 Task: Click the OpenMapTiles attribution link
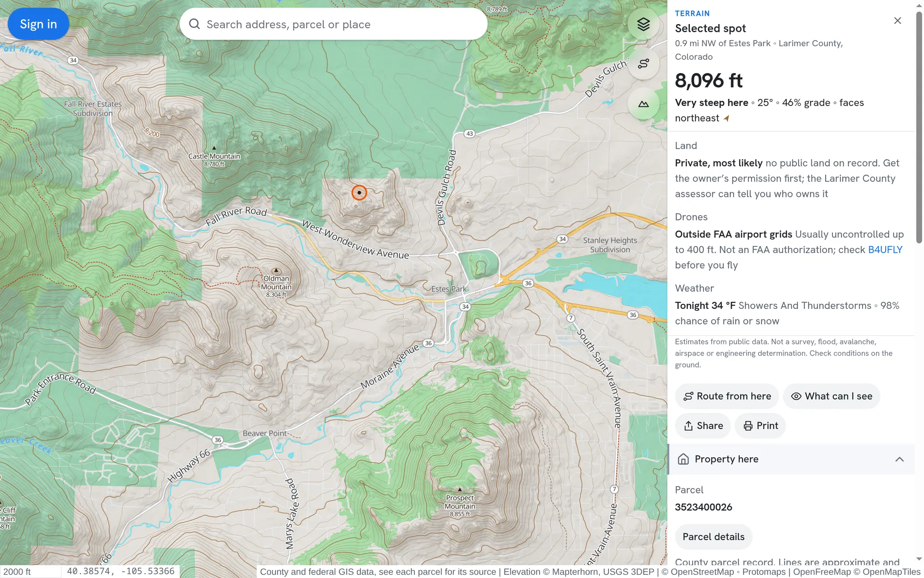(891, 572)
